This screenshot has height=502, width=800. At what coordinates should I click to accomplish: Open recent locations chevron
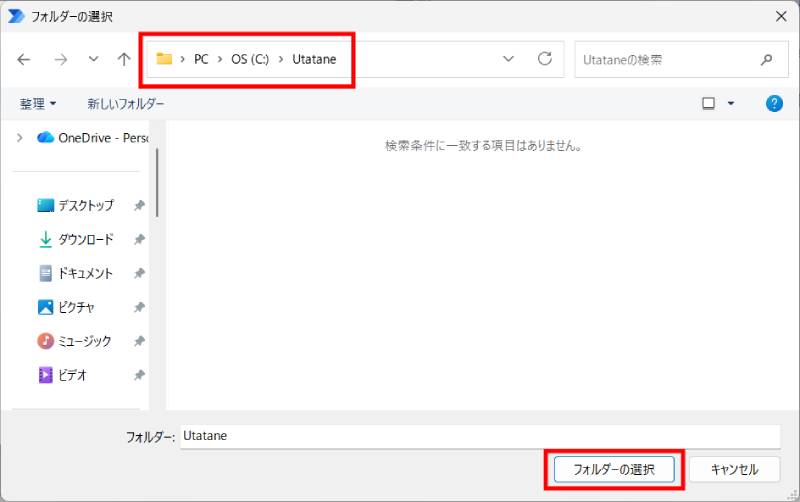(x=93, y=59)
